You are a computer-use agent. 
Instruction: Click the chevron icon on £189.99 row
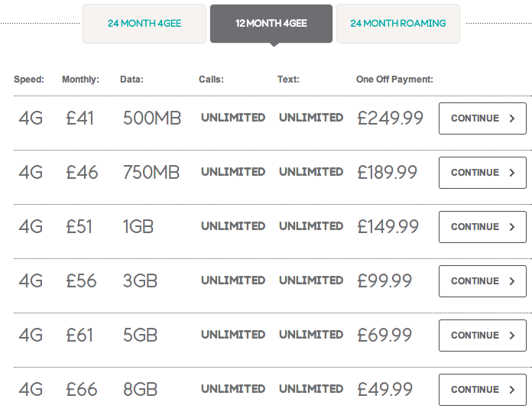click(x=512, y=173)
